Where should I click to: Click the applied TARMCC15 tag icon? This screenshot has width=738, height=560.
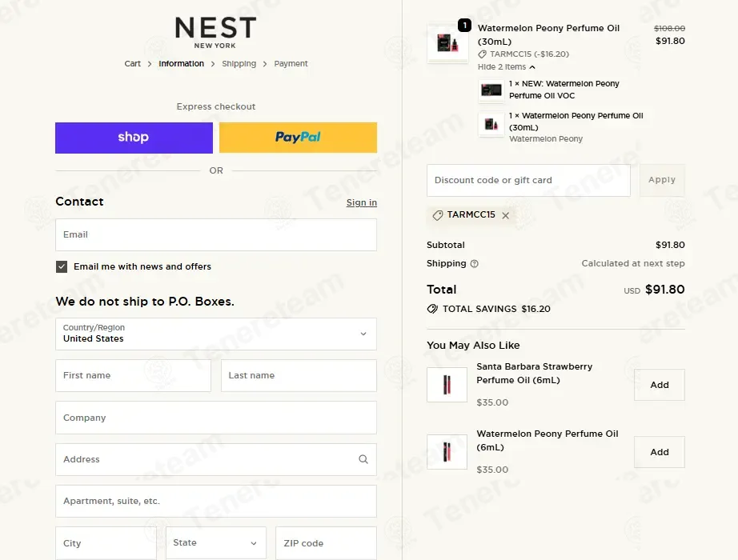pyautogui.click(x=438, y=215)
